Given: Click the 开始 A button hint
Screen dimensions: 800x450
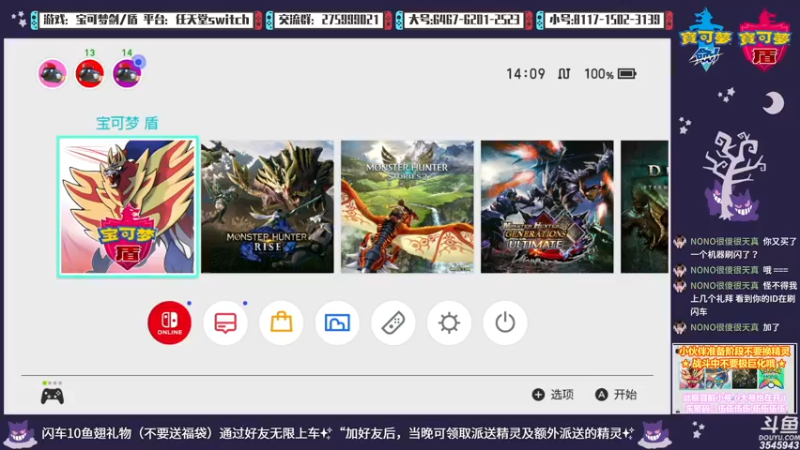Looking at the screenshot, I should [x=616, y=394].
